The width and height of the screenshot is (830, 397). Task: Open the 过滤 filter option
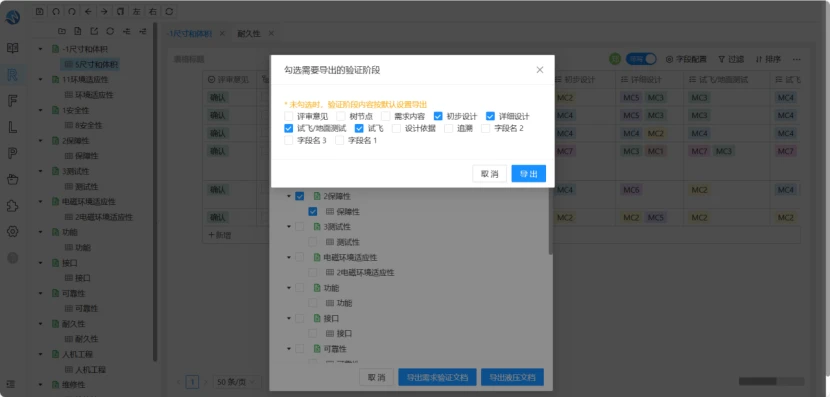pyautogui.click(x=731, y=59)
